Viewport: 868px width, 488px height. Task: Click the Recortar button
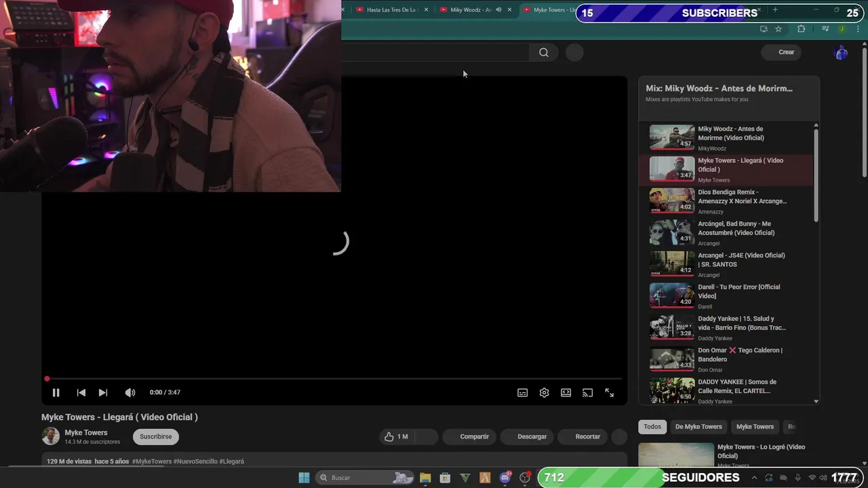click(582, 436)
